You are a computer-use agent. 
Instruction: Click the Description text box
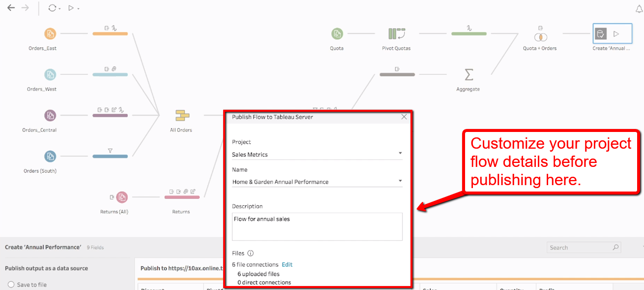tap(317, 226)
